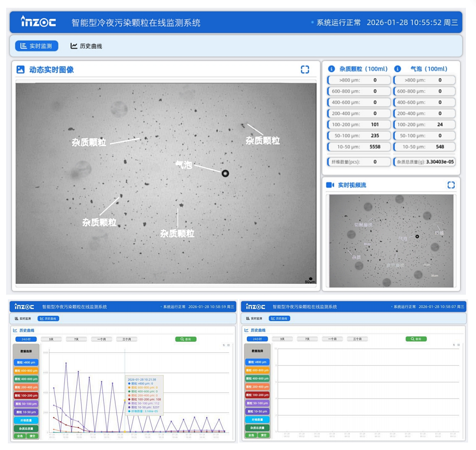The width and height of the screenshot is (476, 450).
Task: Click the picture icon next to 动态实时图像
Action: coord(20,69)
